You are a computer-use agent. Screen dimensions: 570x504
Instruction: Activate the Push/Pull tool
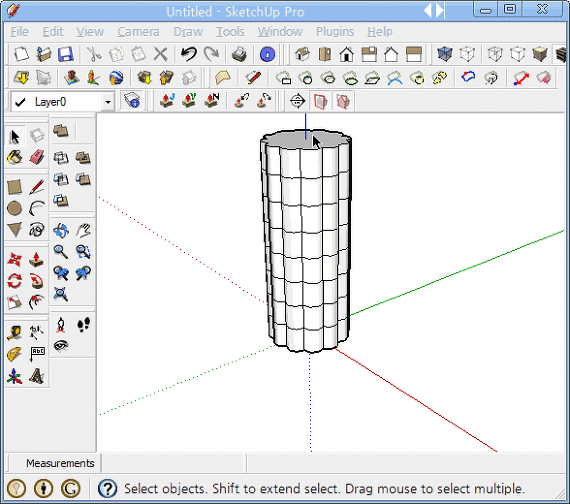pyautogui.click(x=37, y=259)
